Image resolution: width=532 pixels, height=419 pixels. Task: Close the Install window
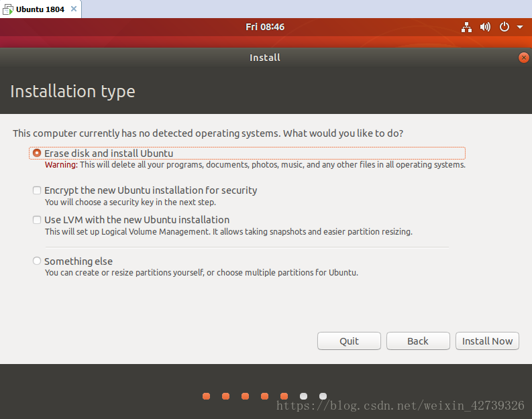(523, 58)
